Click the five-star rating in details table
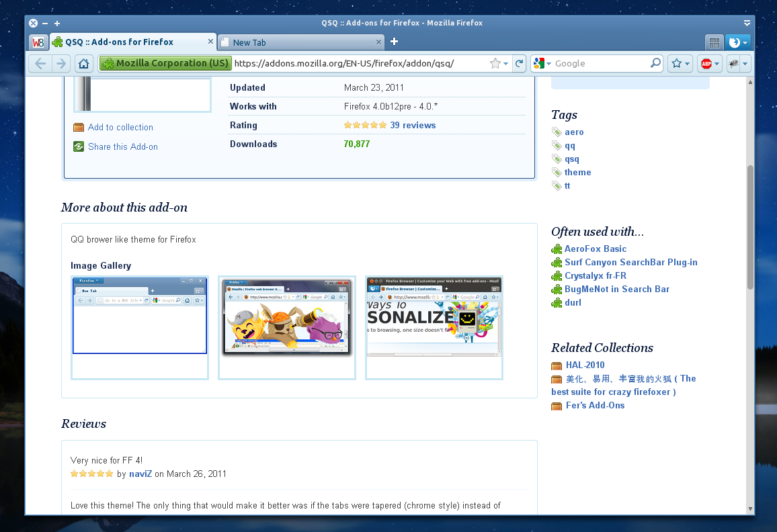The height and width of the screenshot is (532, 777). click(x=365, y=125)
